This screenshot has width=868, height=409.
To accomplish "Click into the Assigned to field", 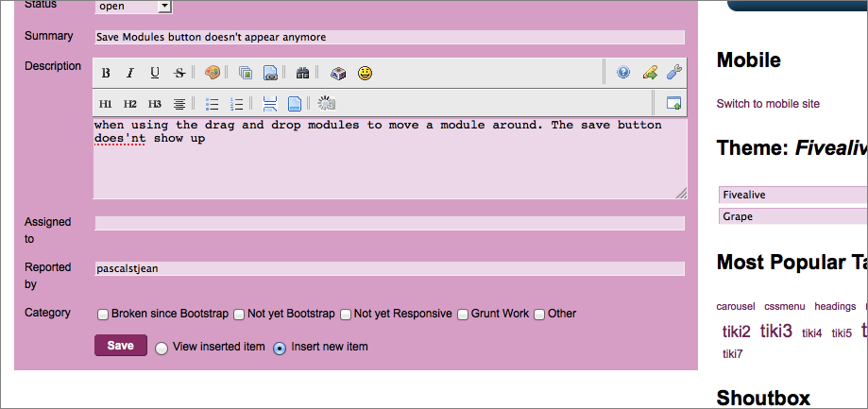I will [x=389, y=223].
